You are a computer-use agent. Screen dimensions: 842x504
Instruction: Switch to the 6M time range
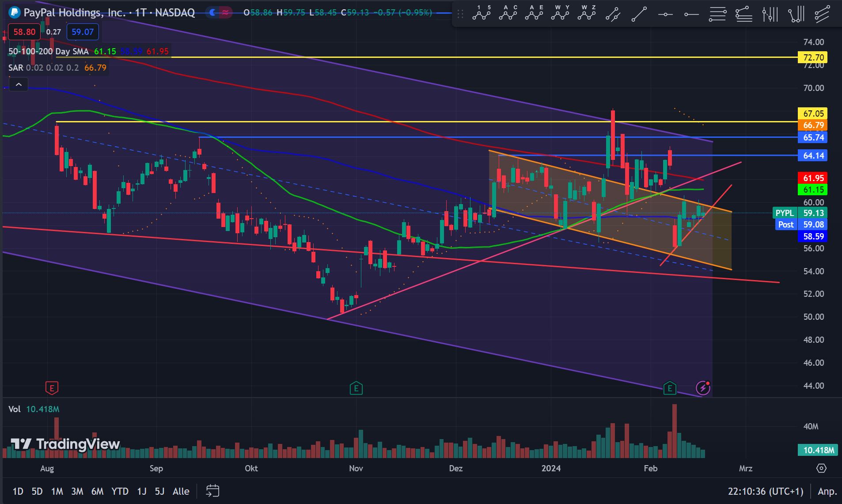click(97, 491)
